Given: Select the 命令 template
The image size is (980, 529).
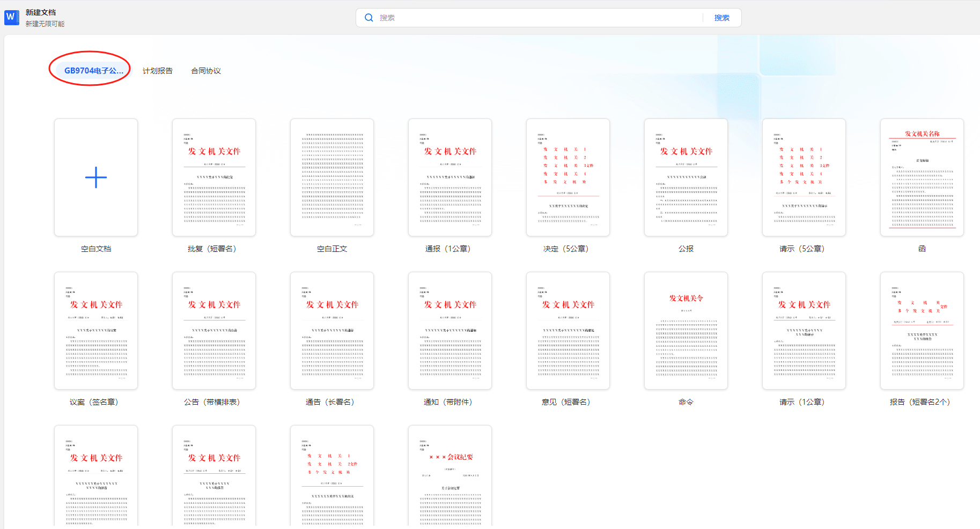Looking at the screenshot, I should [686, 330].
